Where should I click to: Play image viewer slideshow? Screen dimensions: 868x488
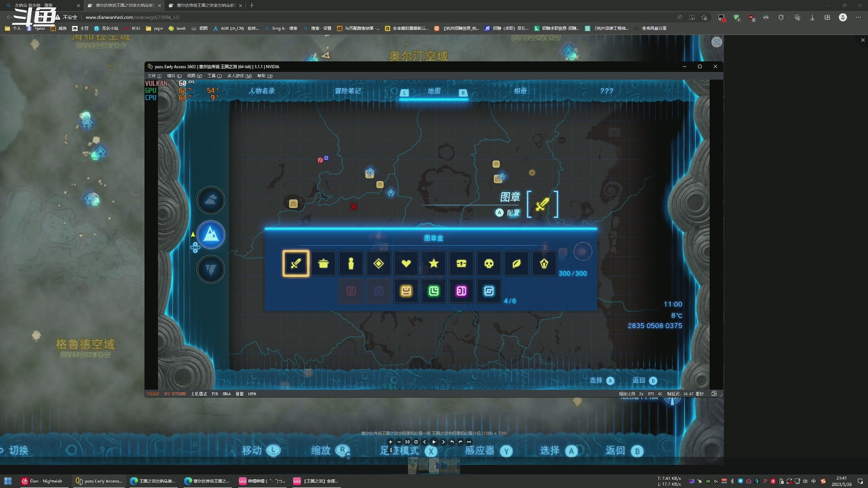434,442
